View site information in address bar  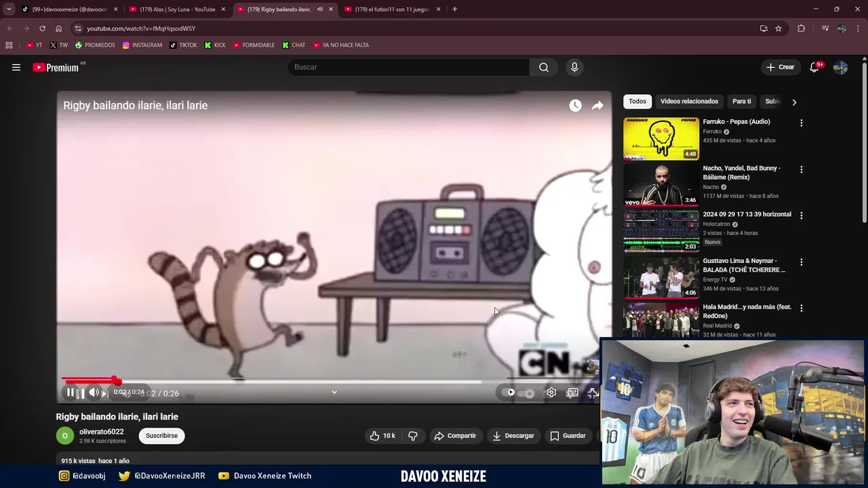point(78,28)
